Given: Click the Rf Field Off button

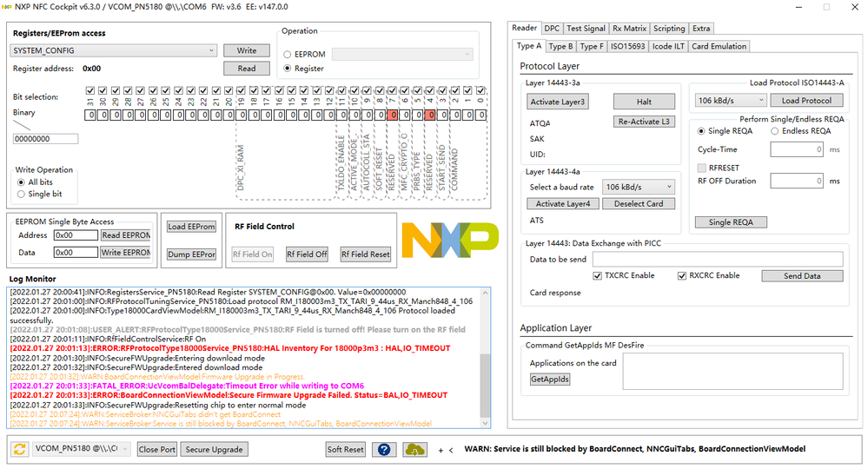Looking at the screenshot, I should pos(307,254).
